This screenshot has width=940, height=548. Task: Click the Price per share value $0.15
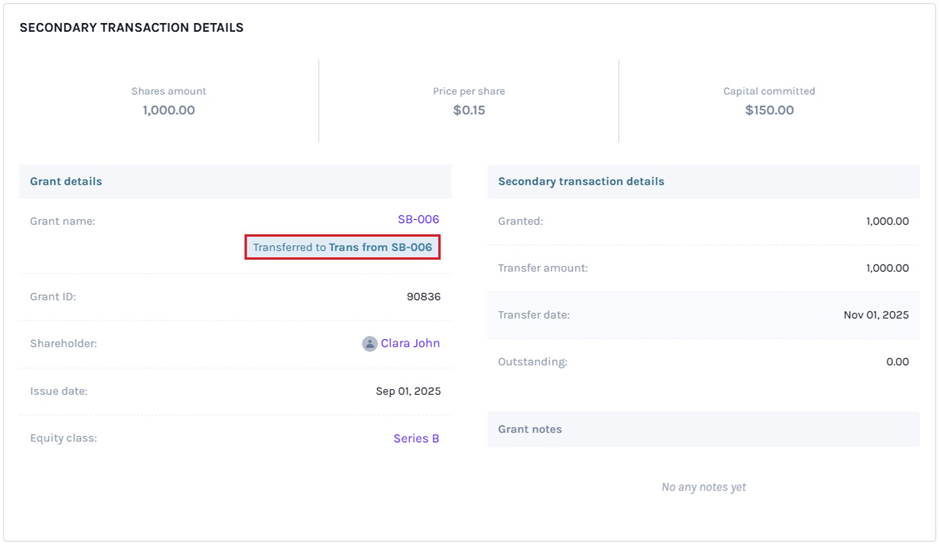469,111
